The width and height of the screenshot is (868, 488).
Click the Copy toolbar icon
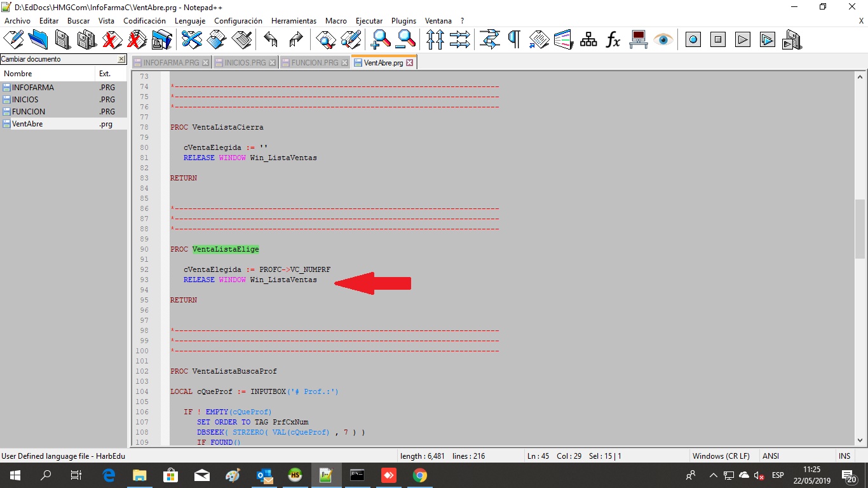tap(217, 40)
